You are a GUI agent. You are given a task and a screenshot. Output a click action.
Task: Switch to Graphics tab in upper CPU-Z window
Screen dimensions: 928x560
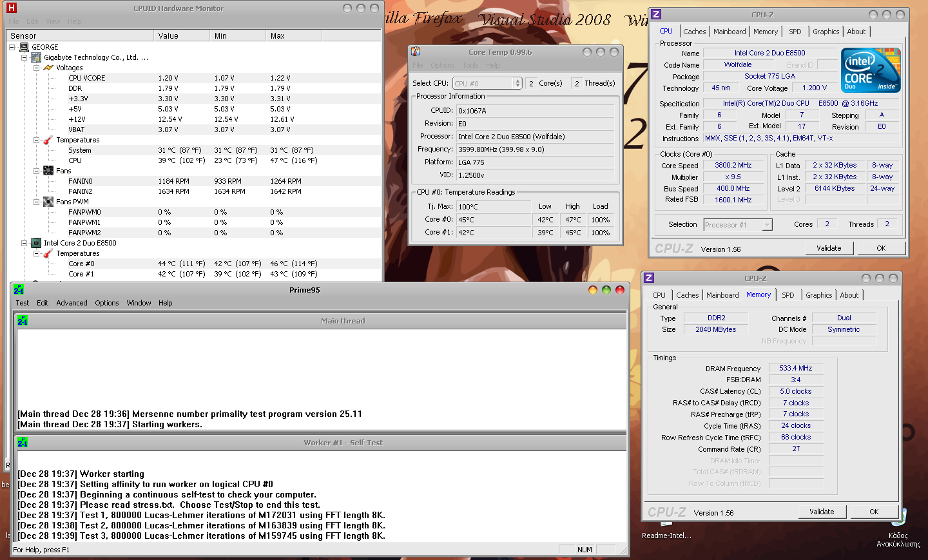coord(826,32)
